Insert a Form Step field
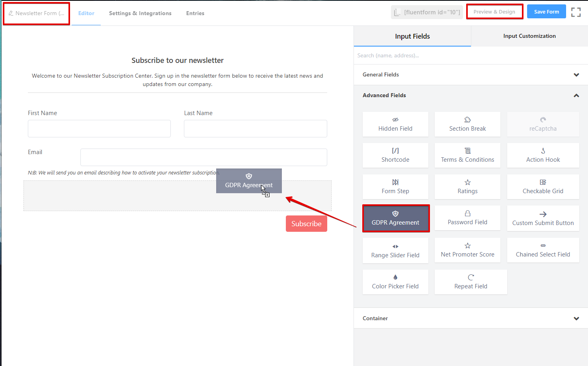The width and height of the screenshot is (588, 366). point(395,186)
